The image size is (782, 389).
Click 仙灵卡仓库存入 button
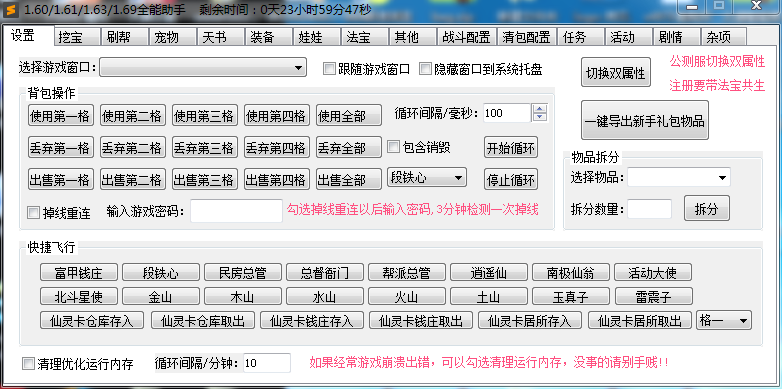click(92, 320)
